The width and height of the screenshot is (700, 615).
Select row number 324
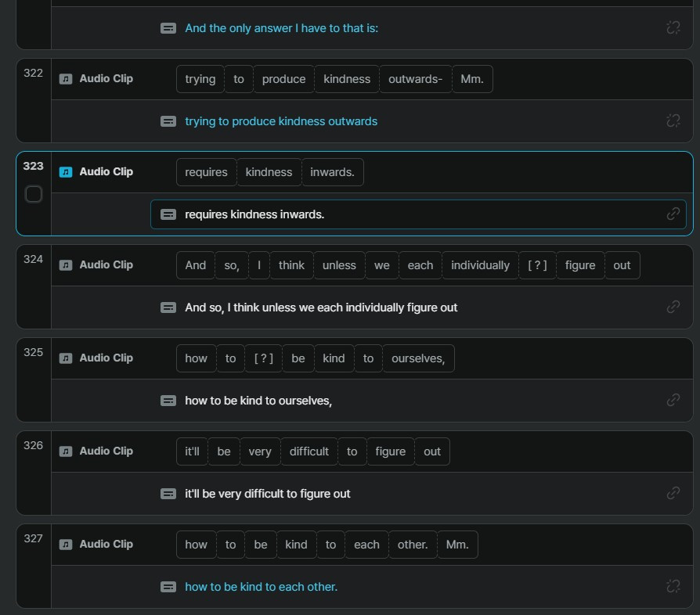[x=33, y=259]
